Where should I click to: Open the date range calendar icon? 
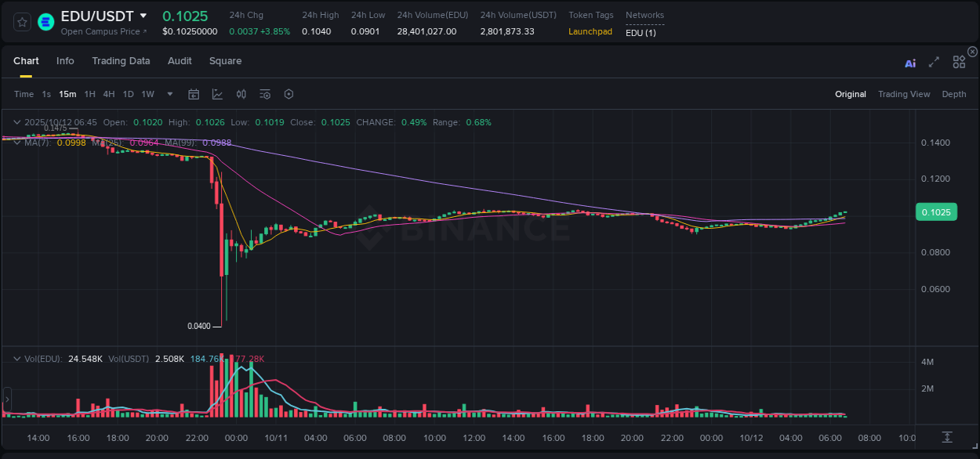(x=194, y=94)
